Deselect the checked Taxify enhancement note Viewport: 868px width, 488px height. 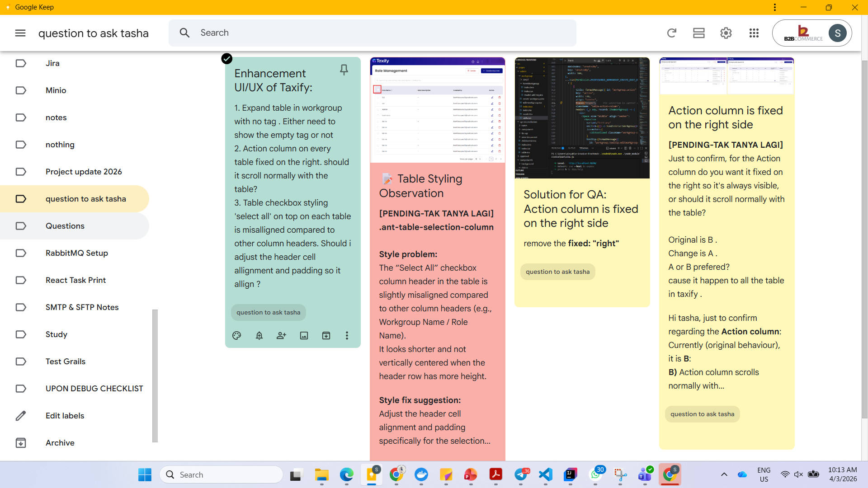coord(226,58)
